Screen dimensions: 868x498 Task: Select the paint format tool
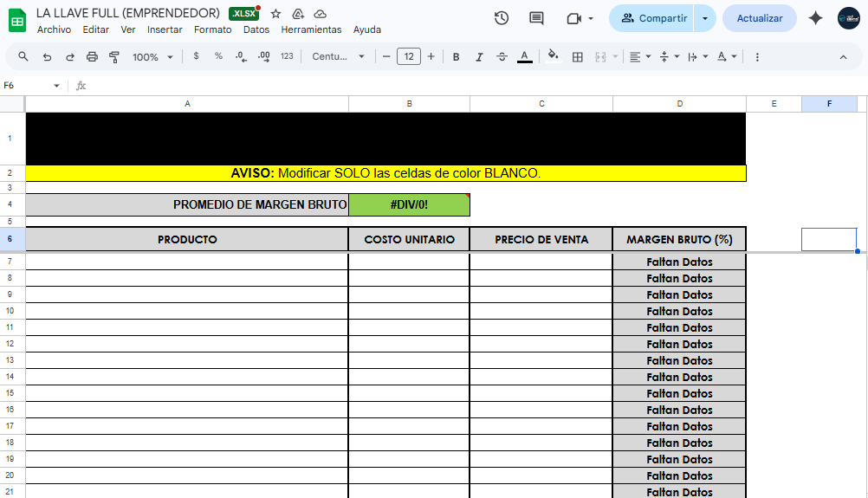pyautogui.click(x=113, y=57)
